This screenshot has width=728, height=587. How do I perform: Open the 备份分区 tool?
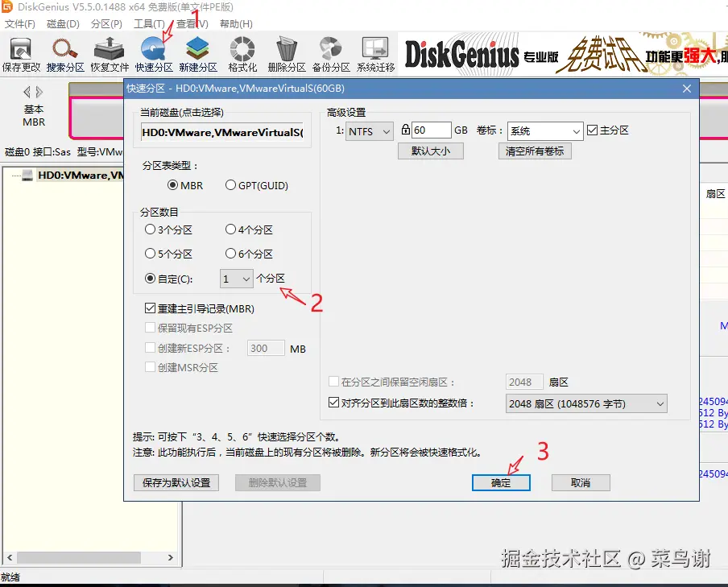[330, 54]
